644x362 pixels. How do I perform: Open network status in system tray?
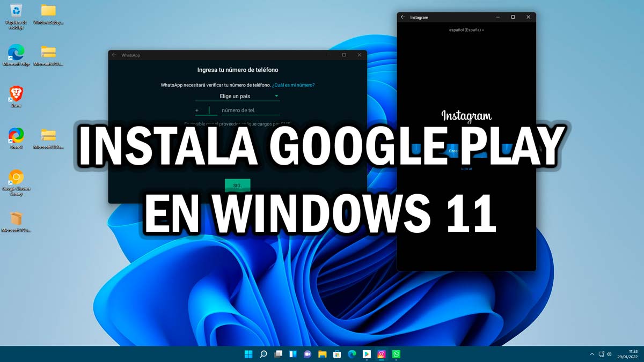[601, 354]
